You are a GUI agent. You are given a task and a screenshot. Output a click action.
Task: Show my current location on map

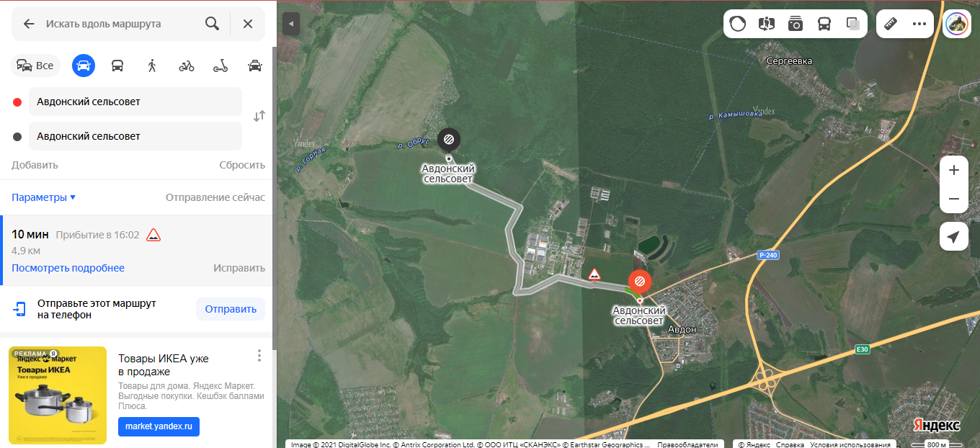[954, 236]
